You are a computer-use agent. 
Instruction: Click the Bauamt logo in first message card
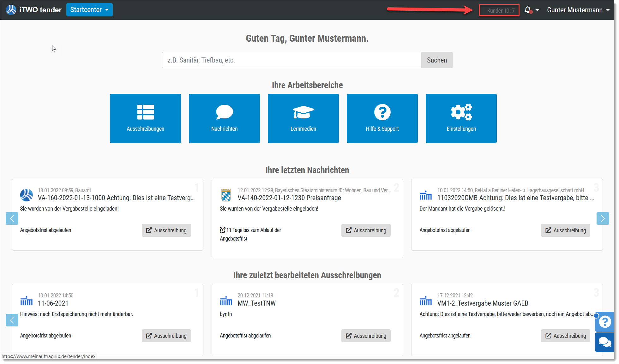pyautogui.click(x=27, y=195)
